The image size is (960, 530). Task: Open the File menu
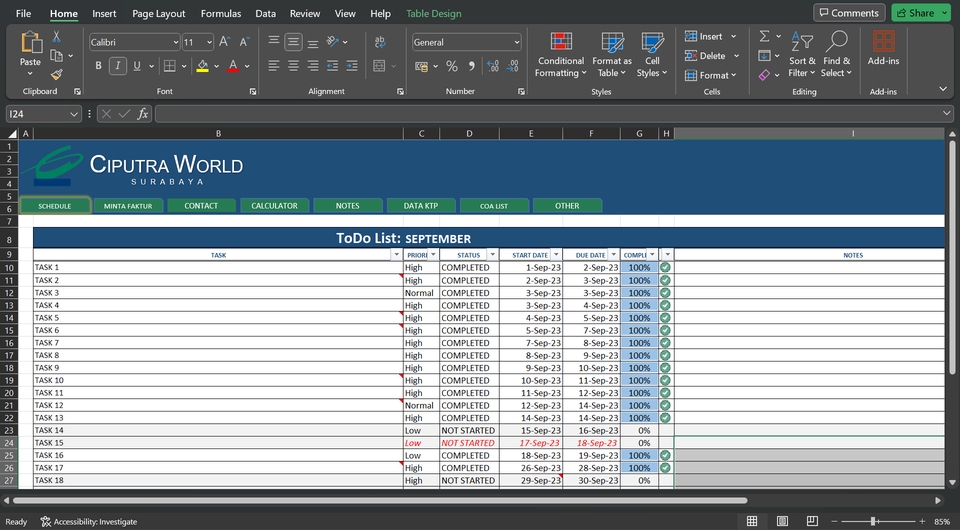[23, 13]
